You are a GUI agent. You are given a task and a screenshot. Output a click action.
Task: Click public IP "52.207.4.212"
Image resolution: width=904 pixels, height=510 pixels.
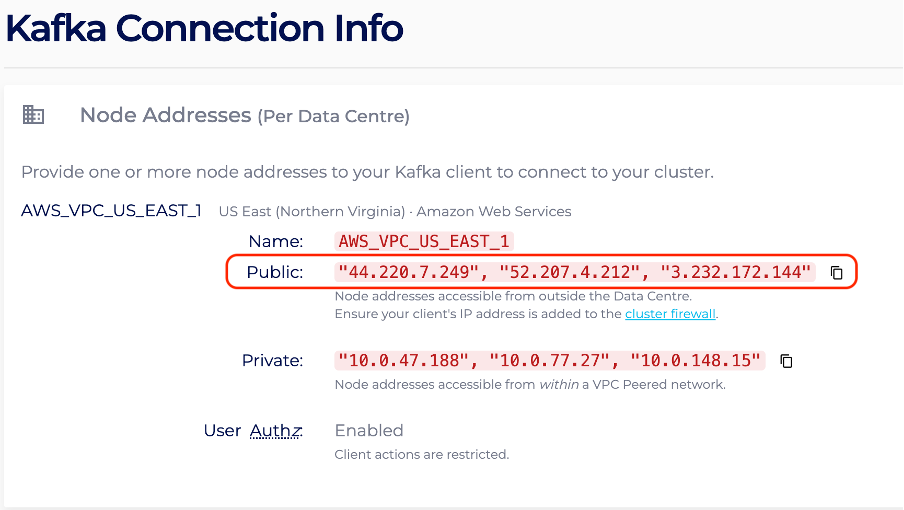click(x=570, y=272)
